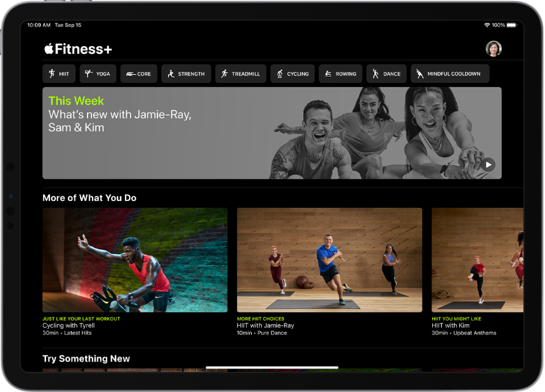Select the Treadmill workout category
545x392 pixels.
tap(241, 74)
